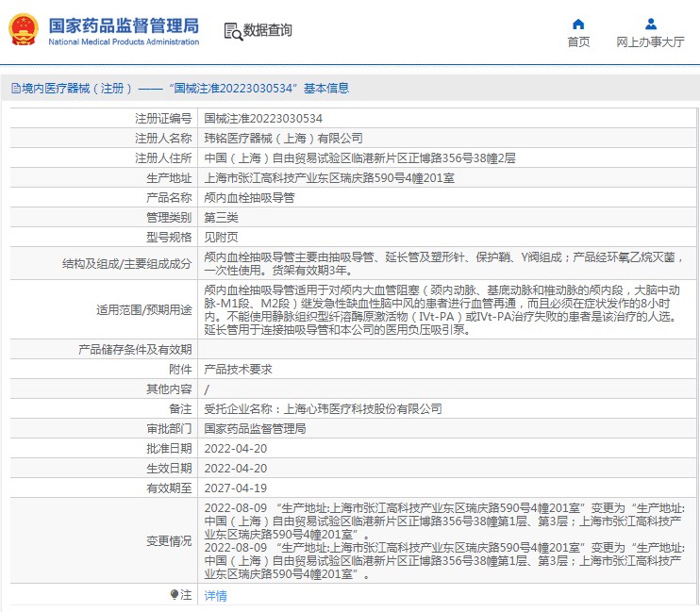The height and width of the screenshot is (612, 700).
Task: Click the 网上办事大厅 user icon
Action: point(651,24)
